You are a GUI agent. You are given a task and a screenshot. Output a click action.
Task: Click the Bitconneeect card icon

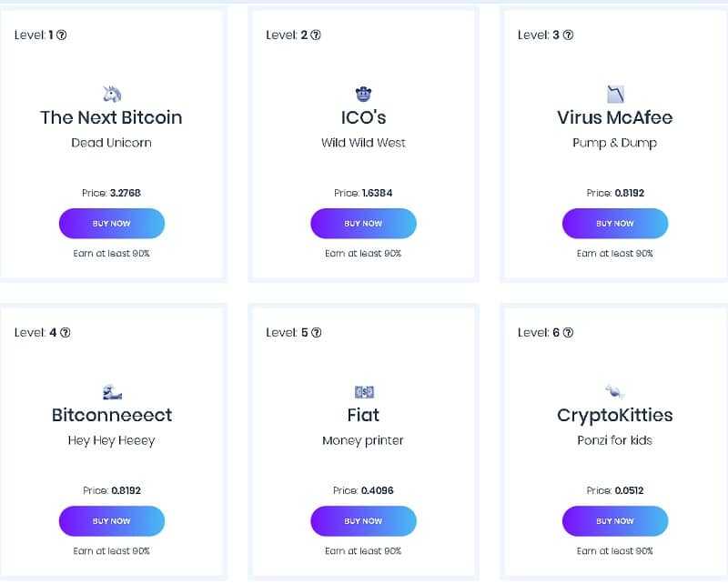[x=111, y=388]
